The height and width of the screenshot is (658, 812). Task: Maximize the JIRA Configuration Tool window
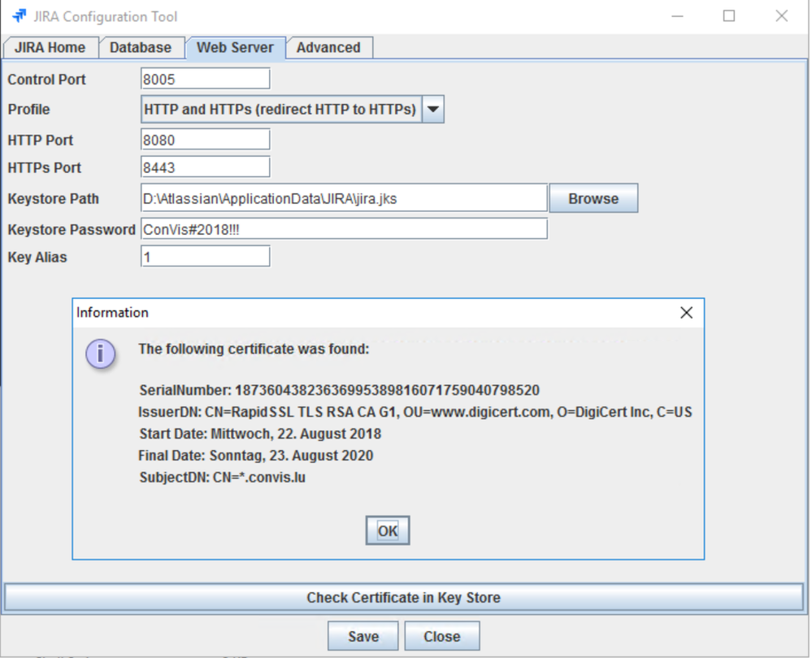[728, 16]
